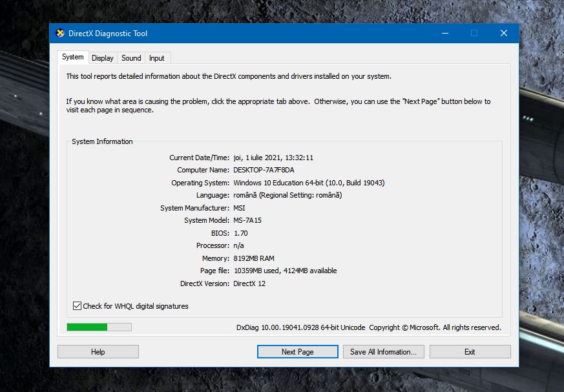
Task: Click the Exit button
Action: click(470, 352)
